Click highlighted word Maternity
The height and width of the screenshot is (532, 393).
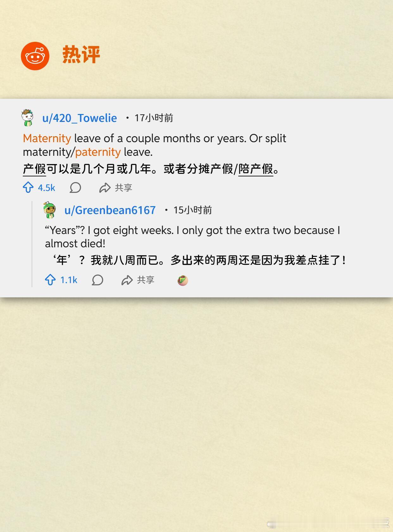pyautogui.click(x=47, y=138)
